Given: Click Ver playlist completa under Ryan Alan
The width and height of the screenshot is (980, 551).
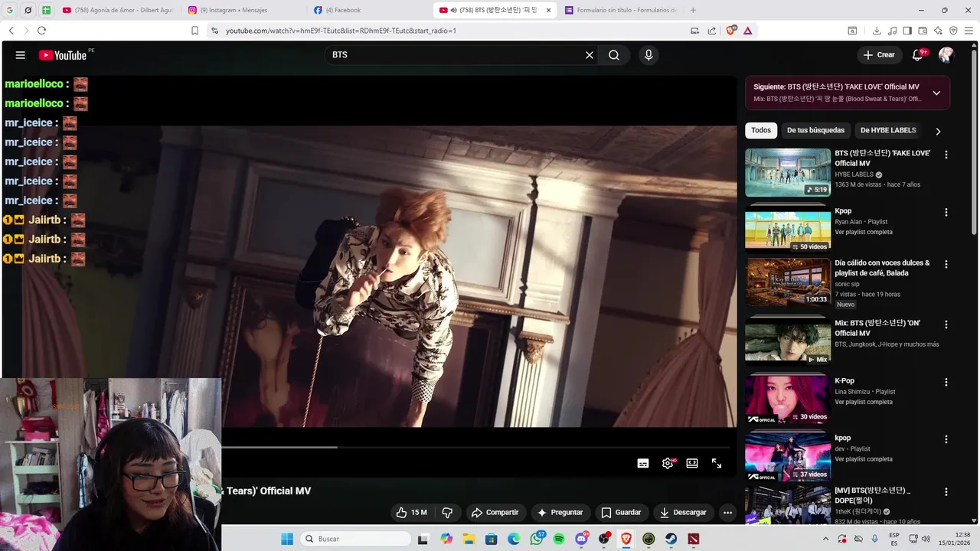Looking at the screenshot, I should tap(864, 232).
